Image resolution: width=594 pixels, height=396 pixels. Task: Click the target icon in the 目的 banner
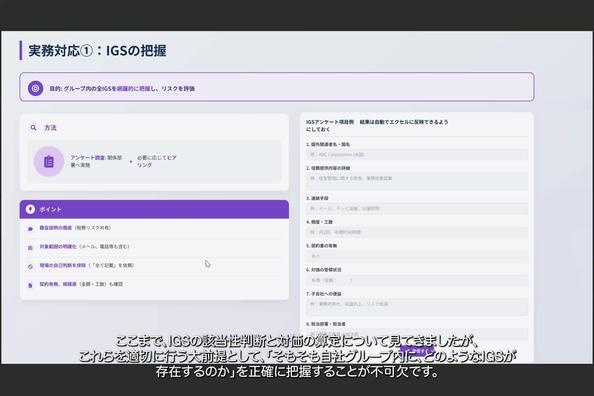[35, 88]
